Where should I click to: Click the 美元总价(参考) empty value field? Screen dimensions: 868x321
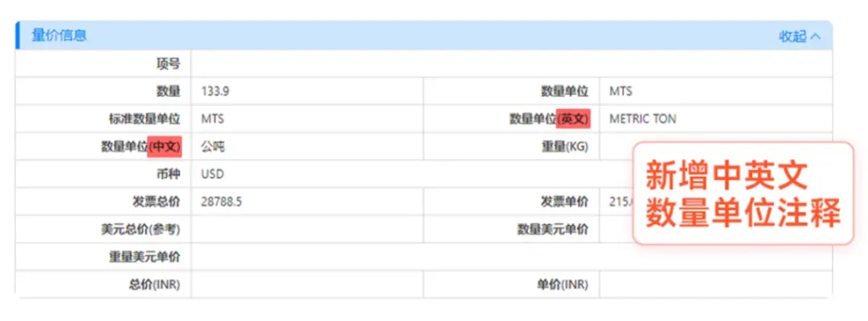click(x=305, y=230)
